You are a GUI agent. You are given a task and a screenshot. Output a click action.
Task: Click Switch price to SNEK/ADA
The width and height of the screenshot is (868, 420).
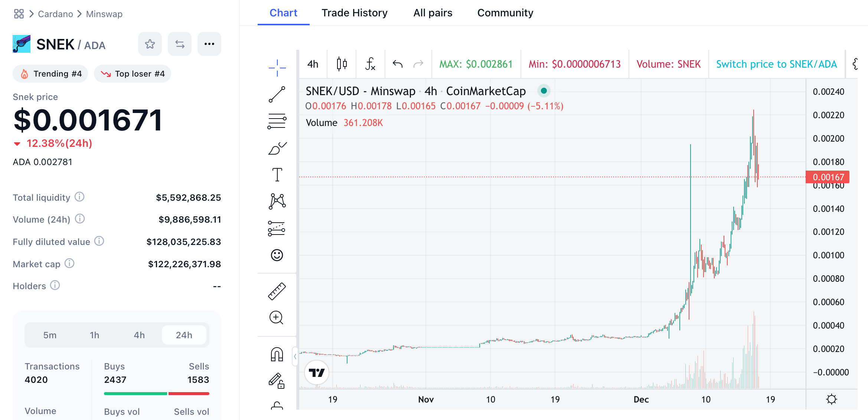pyautogui.click(x=776, y=64)
